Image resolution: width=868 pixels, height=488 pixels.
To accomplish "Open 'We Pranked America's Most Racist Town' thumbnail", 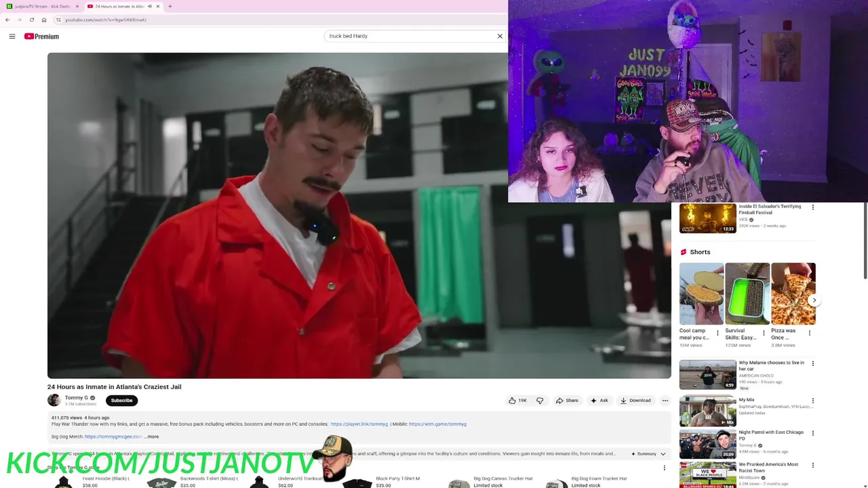I will (x=708, y=475).
